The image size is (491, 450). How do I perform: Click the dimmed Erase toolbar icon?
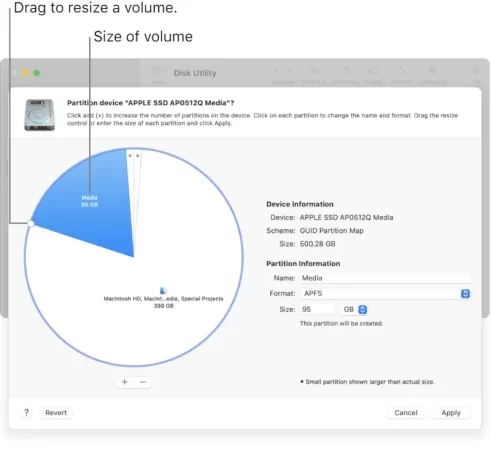tap(374, 75)
